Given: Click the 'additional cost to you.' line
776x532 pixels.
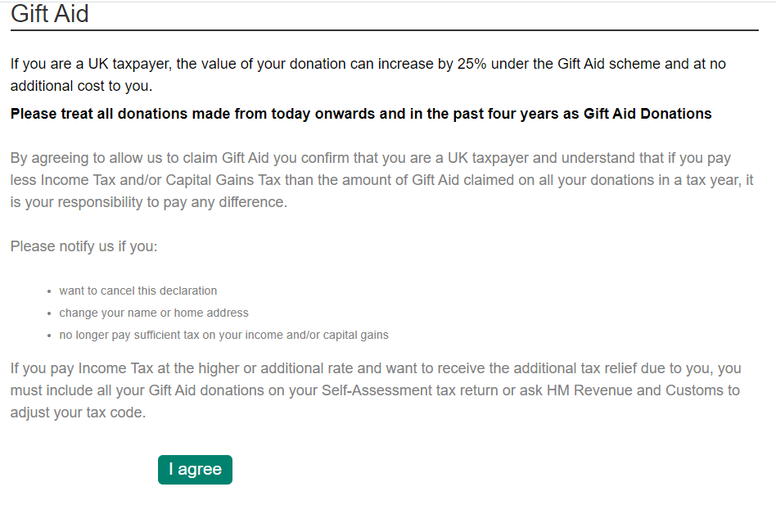Looking at the screenshot, I should [x=81, y=86].
